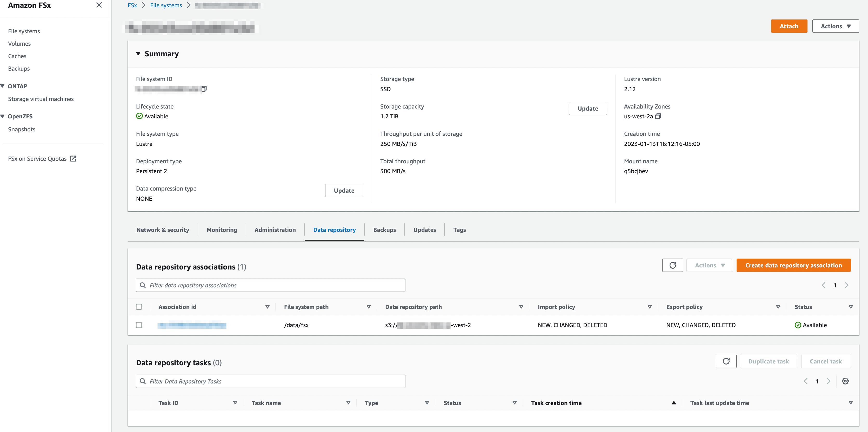This screenshot has width=868, height=432.
Task: Update the storage capacity
Action: [x=588, y=109]
